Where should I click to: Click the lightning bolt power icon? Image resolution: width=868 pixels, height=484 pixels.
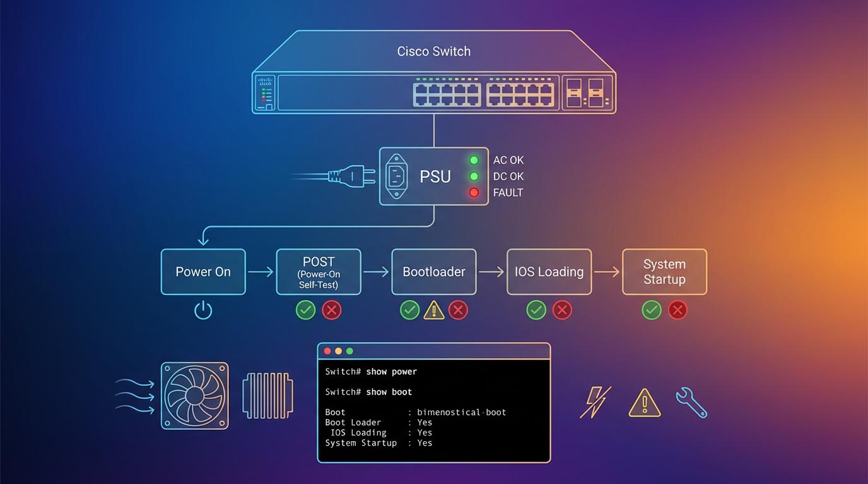click(595, 402)
